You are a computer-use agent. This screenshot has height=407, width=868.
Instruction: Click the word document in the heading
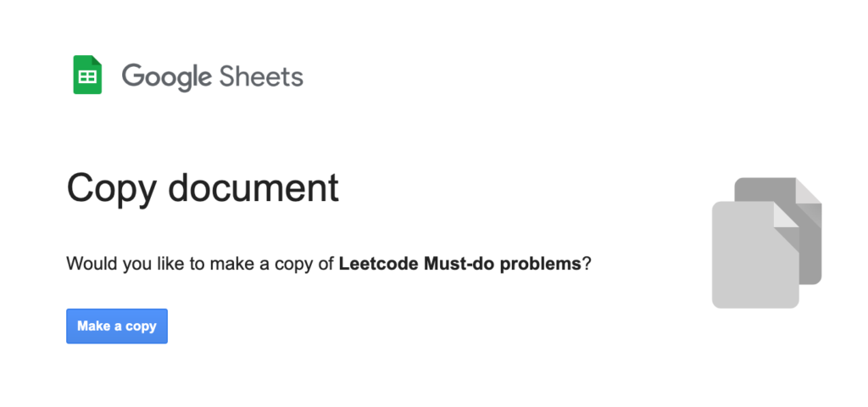(253, 187)
